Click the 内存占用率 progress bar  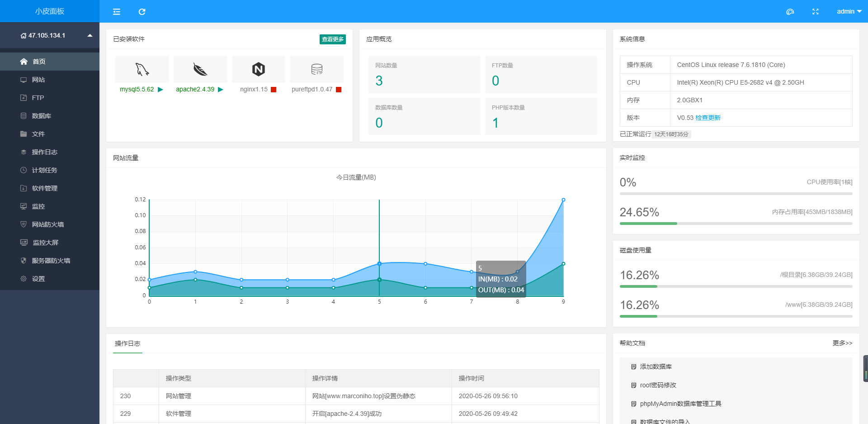[736, 224]
